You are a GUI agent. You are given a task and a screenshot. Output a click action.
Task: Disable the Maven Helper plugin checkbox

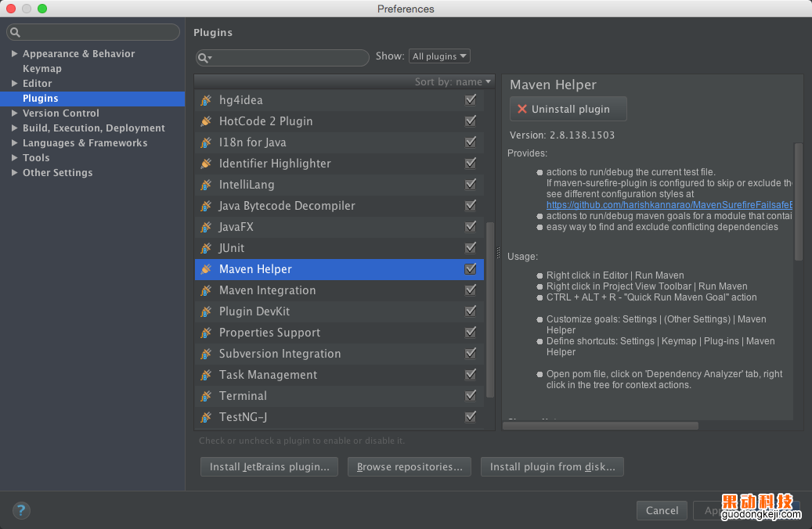[x=470, y=269]
